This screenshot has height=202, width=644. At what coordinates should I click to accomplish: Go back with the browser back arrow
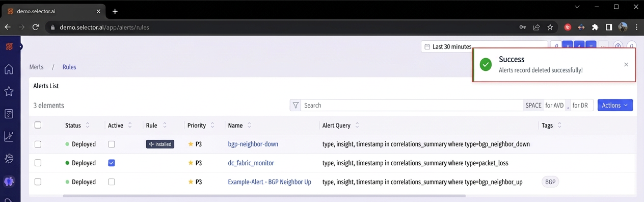click(x=8, y=27)
